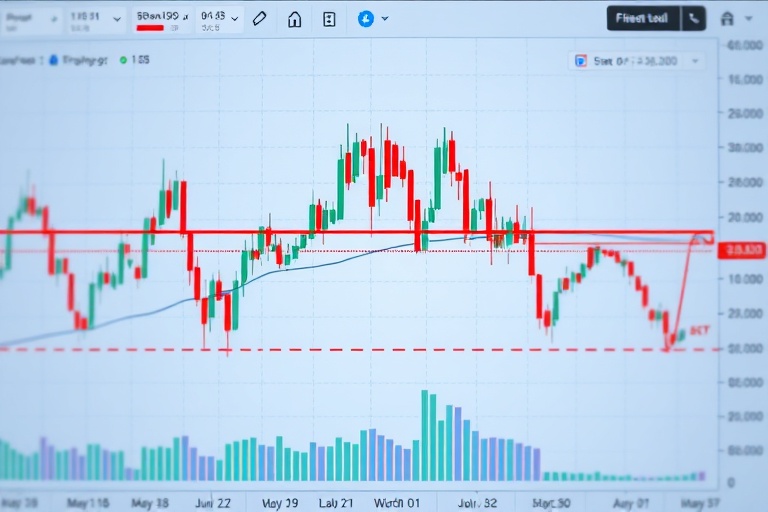
Task: Click the red BCT marker label
Action: pyautogui.click(x=700, y=329)
